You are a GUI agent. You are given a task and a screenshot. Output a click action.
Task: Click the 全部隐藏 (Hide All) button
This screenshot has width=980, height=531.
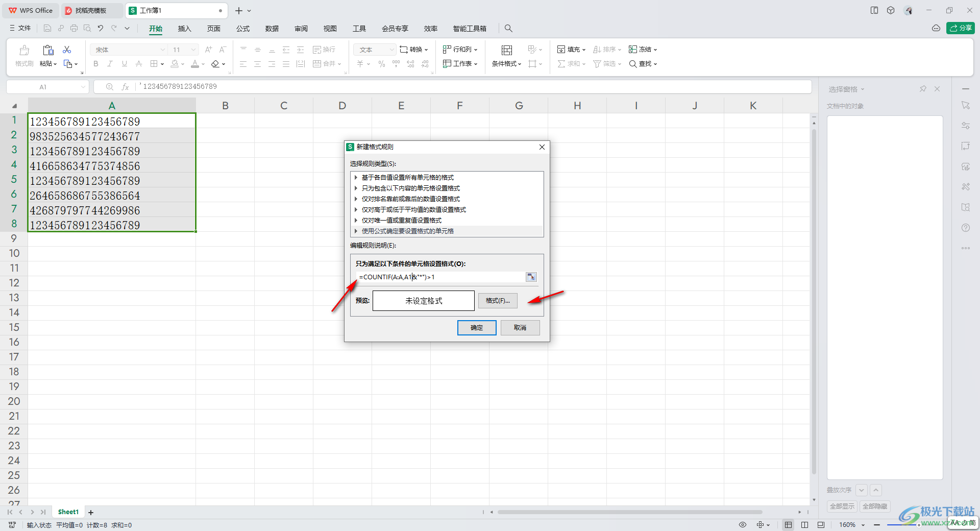coord(875,506)
